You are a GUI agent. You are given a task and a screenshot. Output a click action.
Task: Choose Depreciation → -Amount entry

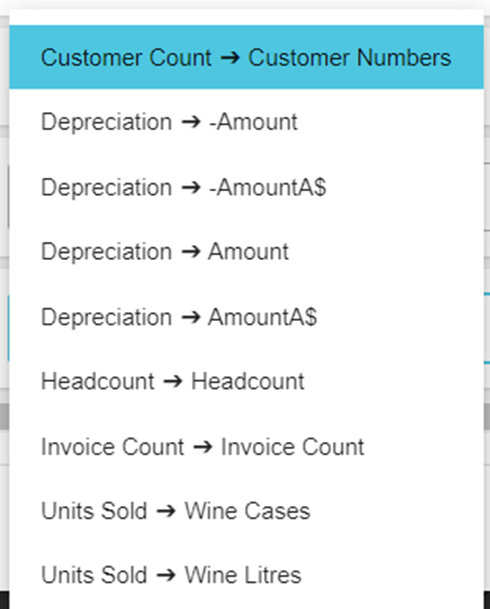point(246,122)
